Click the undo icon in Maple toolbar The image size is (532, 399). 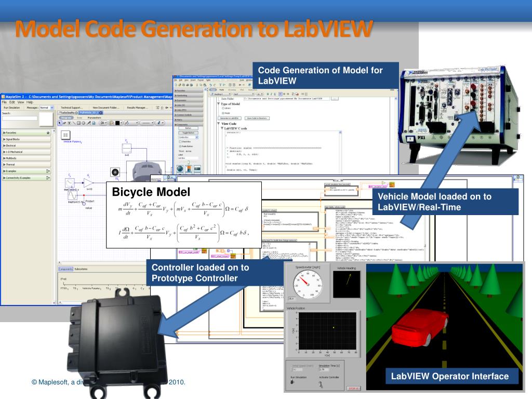pyautogui.click(x=210, y=85)
